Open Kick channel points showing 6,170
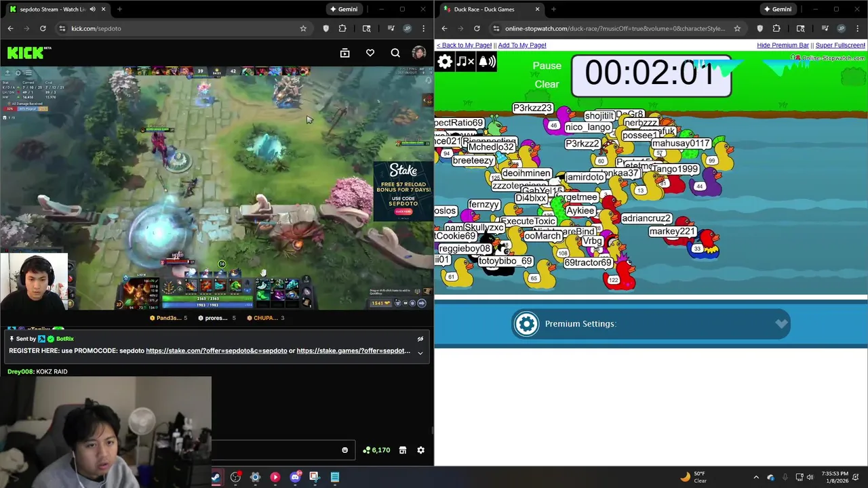Screen dimensions: 868x488 pos(376,450)
